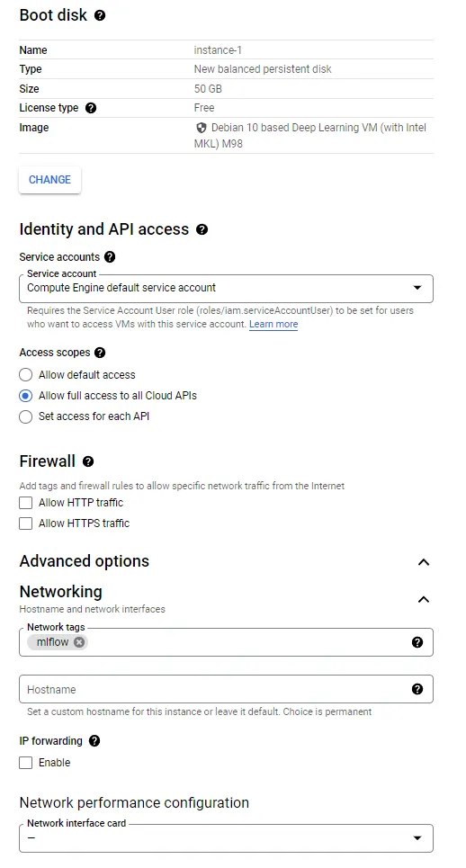The width and height of the screenshot is (466, 868).
Task: Click the Hostname field help icon
Action: (417, 689)
